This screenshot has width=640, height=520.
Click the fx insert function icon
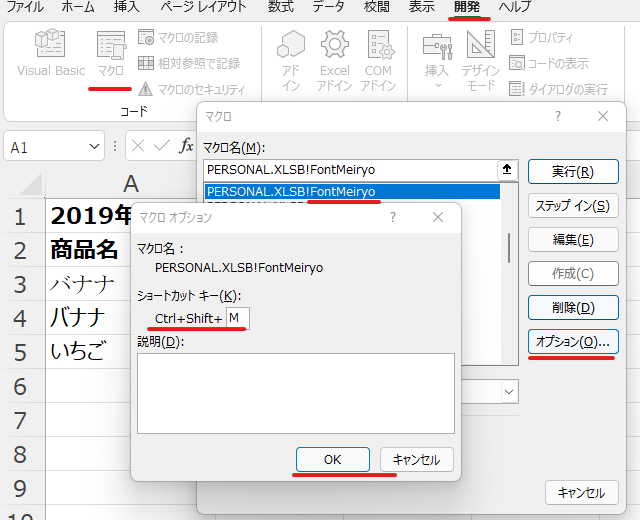click(x=186, y=146)
